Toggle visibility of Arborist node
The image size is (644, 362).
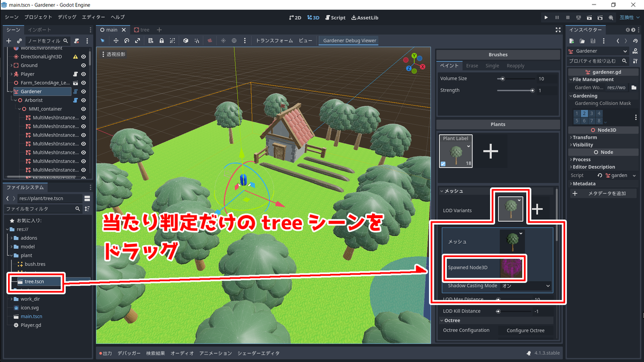pos(84,100)
